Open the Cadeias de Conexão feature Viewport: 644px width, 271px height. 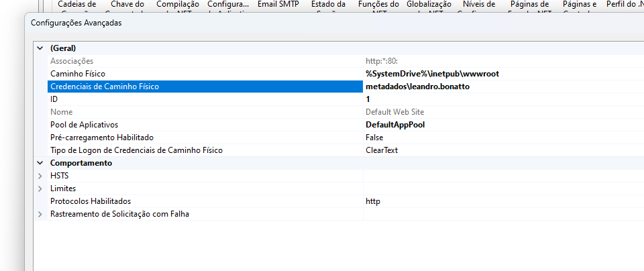tap(77, 5)
